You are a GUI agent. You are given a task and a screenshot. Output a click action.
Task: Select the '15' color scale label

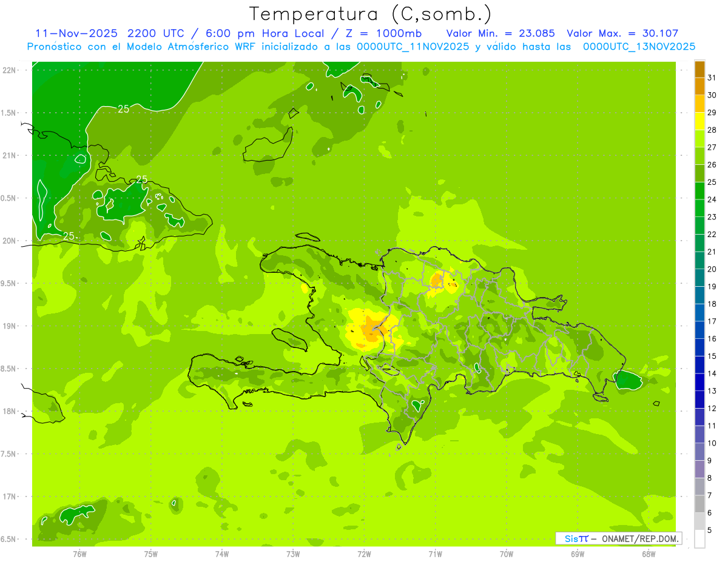(x=712, y=356)
